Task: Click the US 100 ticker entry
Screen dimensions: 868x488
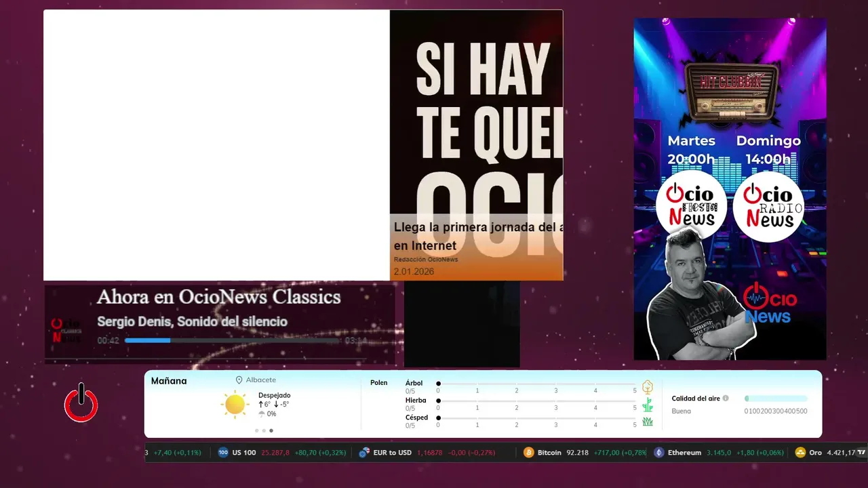Action: [281, 453]
